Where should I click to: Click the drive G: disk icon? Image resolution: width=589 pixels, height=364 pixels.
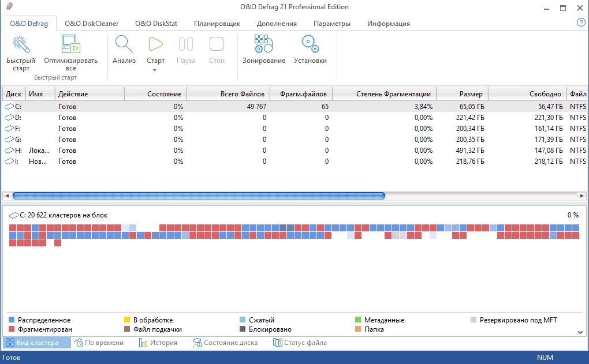point(9,139)
